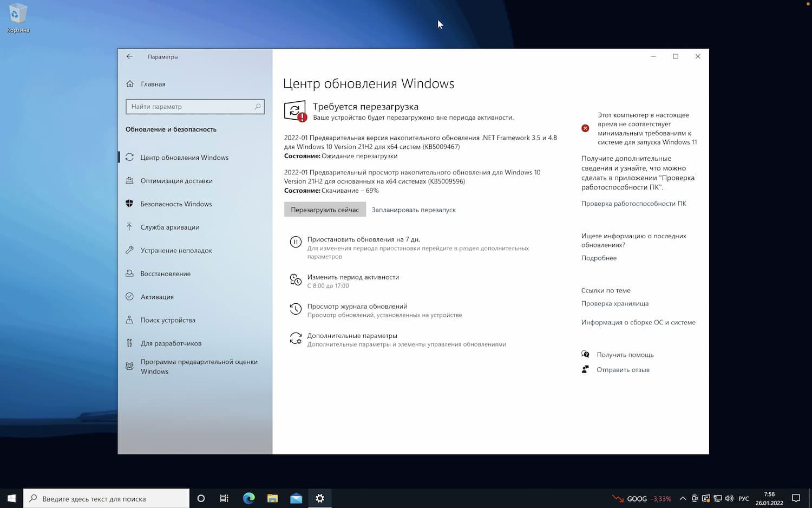
Task: Close the Параметры window
Action: 698,56
